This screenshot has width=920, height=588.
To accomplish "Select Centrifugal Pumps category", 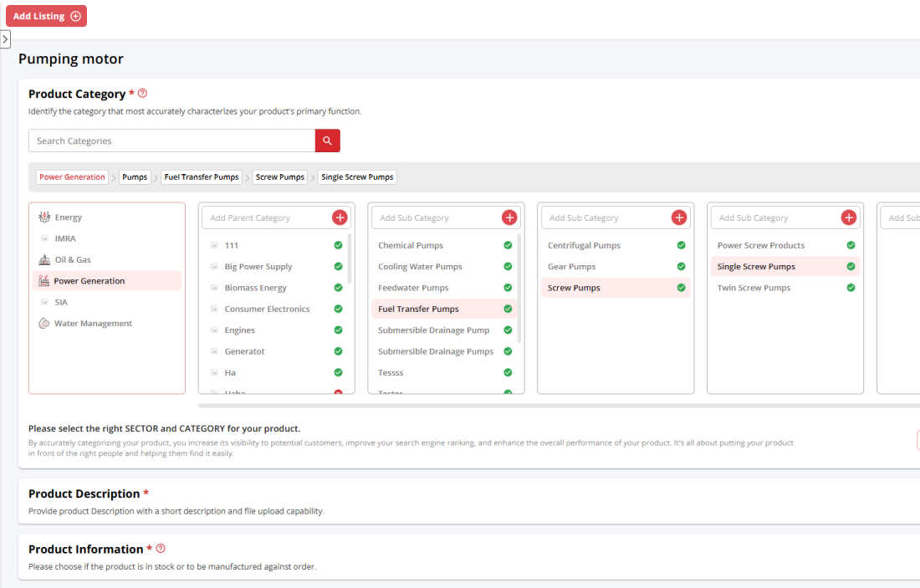I will point(583,245).
